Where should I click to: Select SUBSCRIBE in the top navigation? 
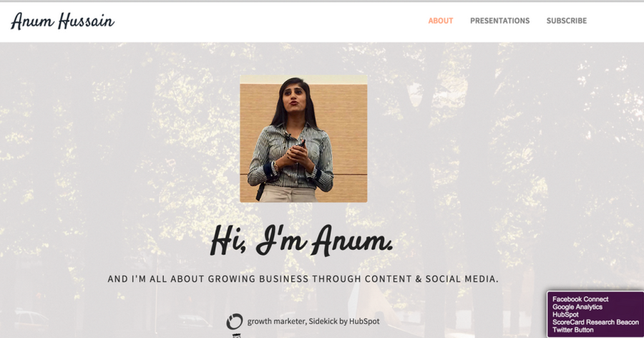point(567,21)
